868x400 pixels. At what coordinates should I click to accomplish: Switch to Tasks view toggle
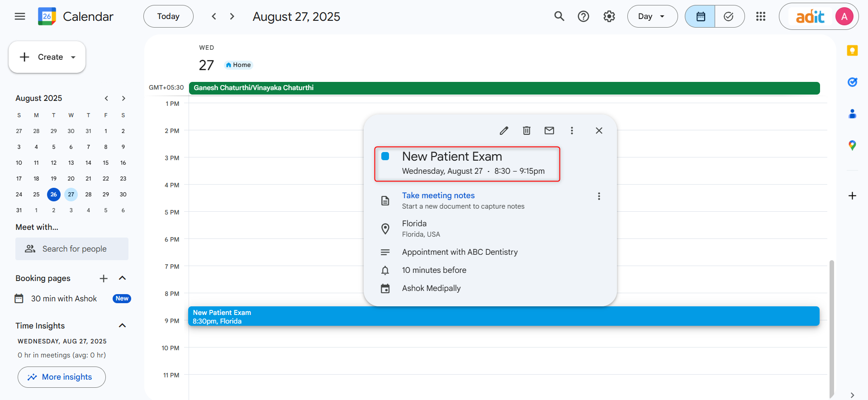pos(729,17)
